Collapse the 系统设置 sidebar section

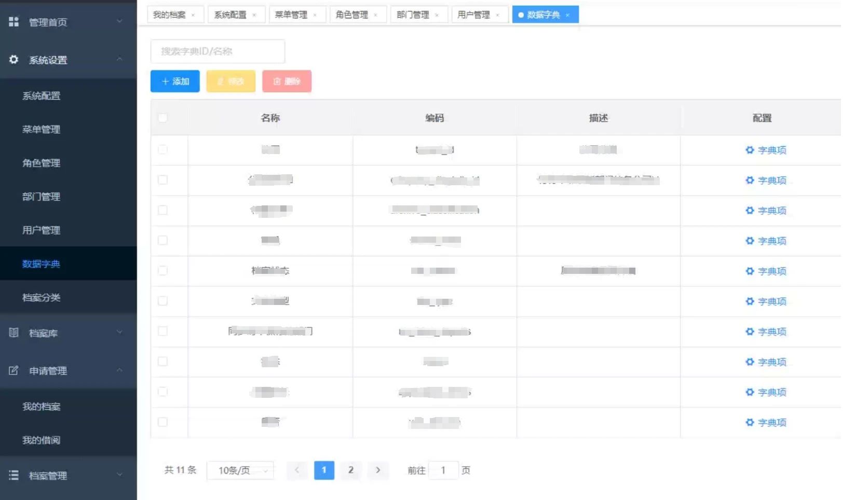click(119, 59)
